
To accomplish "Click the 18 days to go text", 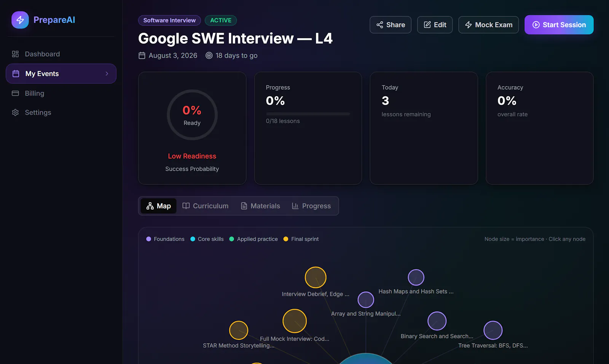I will 236,56.
